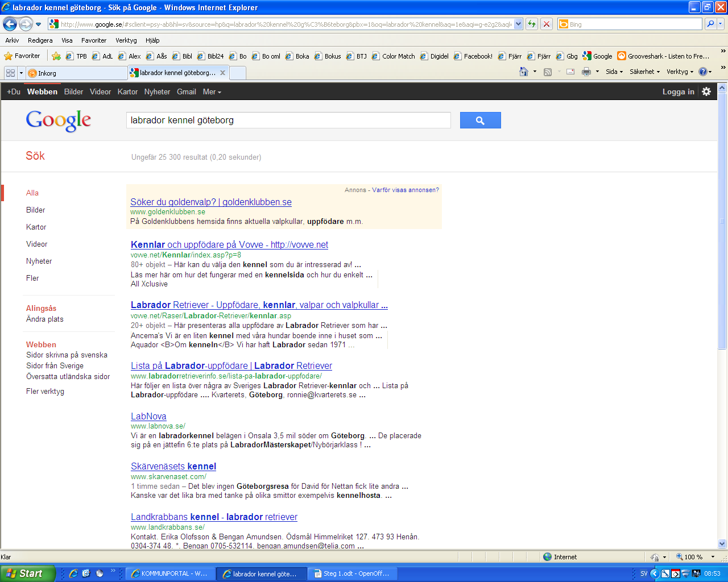728x582 pixels.
Task: Click the Google logo
Action: point(59,120)
